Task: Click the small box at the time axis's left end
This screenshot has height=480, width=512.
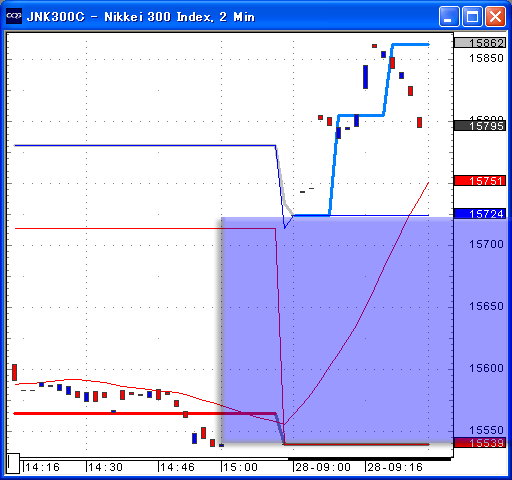Action: (x=13, y=463)
